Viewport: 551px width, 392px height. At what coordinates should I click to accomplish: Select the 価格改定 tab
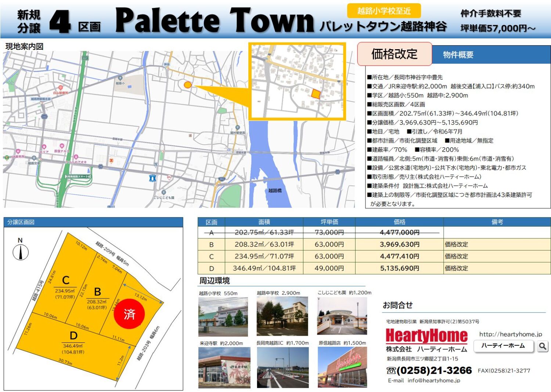394,54
